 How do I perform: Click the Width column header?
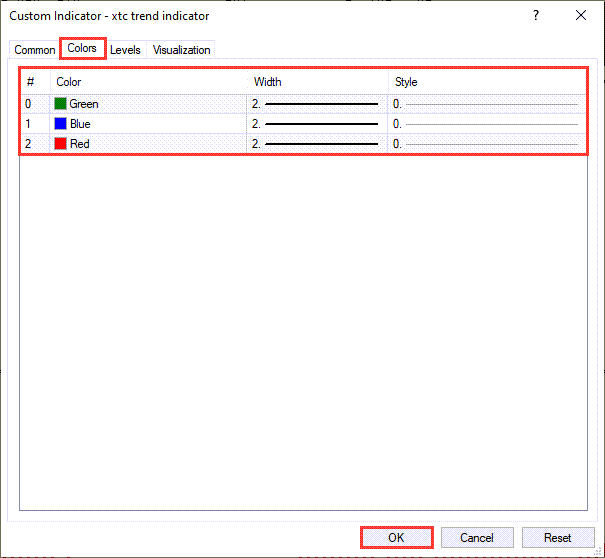coord(318,82)
